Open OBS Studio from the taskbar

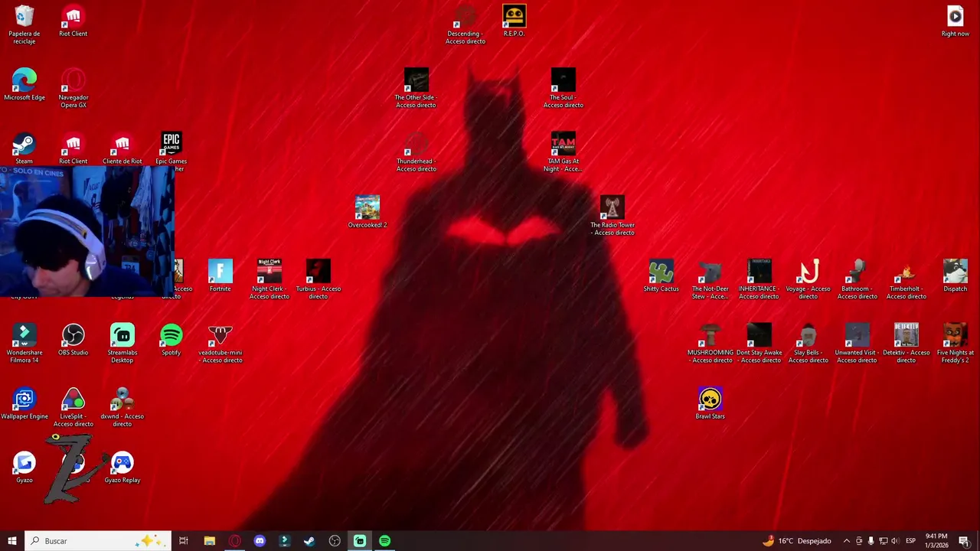[335, 541]
